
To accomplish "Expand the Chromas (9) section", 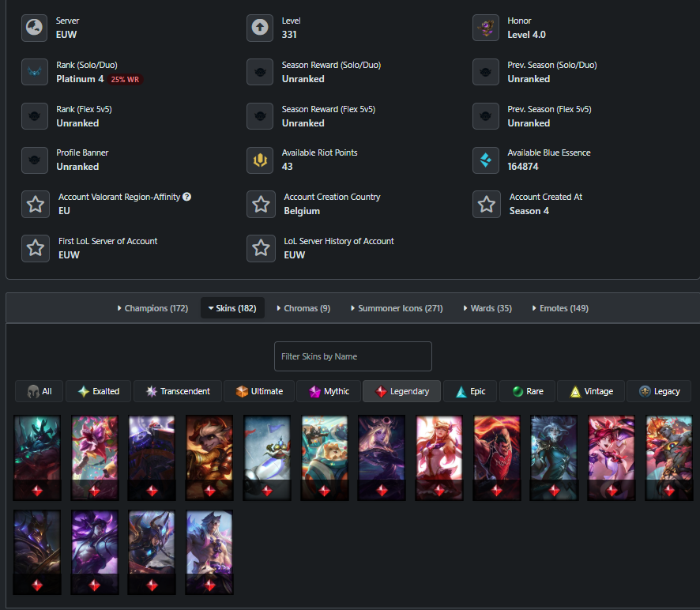I will click(x=303, y=308).
